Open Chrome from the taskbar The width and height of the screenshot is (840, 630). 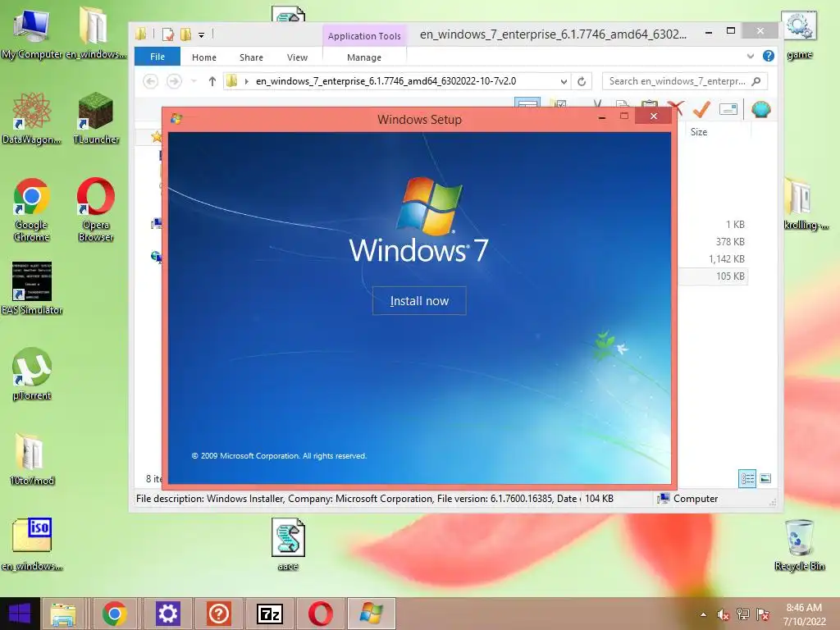click(115, 614)
